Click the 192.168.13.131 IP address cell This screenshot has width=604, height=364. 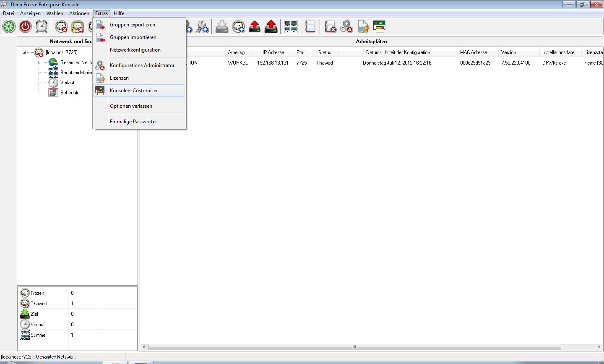273,63
